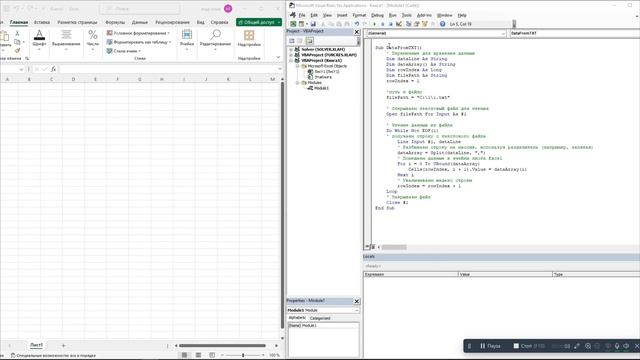Screen dimensions: 640x360
Task: Click the Cut scissors icon in Excel ribbon
Action: (x=17, y=33)
